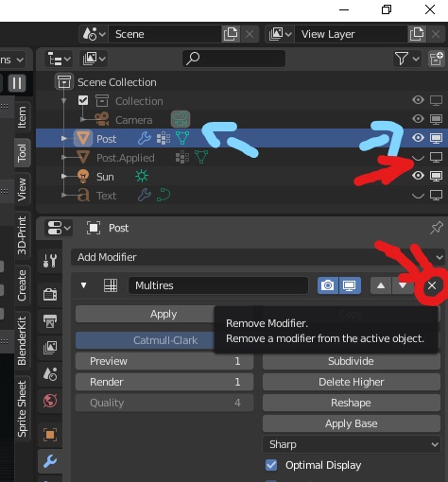Screen dimensions: 448x482
Task: Click the Preview levels slider
Action: pyautogui.click(x=164, y=361)
